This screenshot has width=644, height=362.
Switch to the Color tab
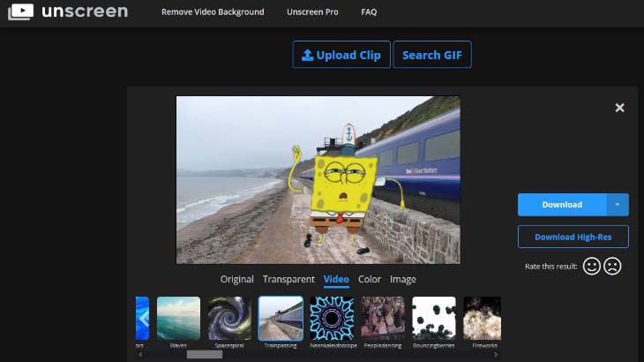coord(370,279)
